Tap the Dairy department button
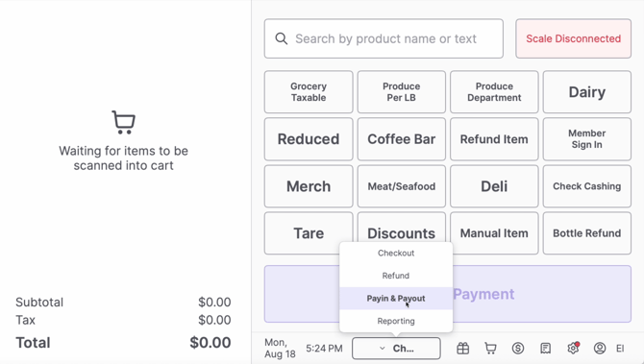Viewport: 644px width, 364px height. [x=587, y=92]
